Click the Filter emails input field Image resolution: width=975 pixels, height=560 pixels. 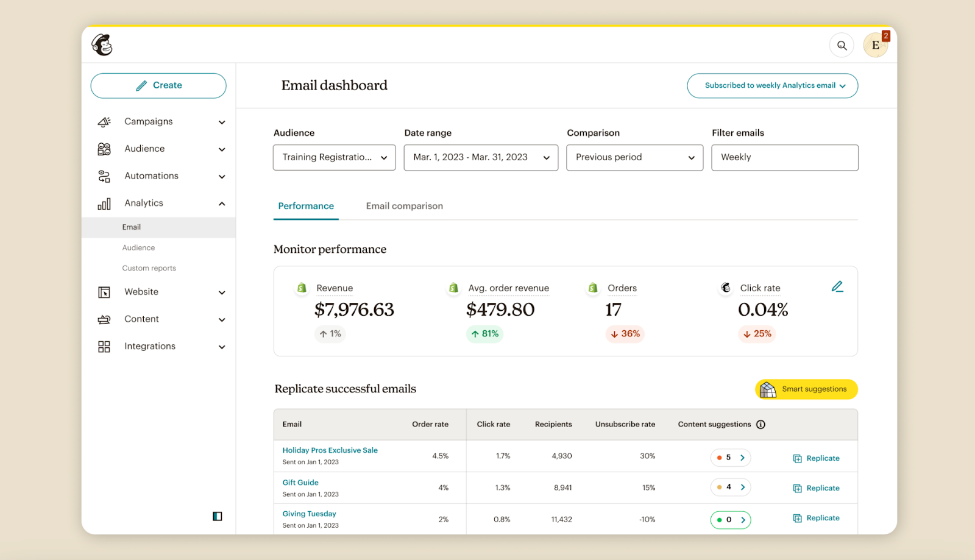(784, 157)
